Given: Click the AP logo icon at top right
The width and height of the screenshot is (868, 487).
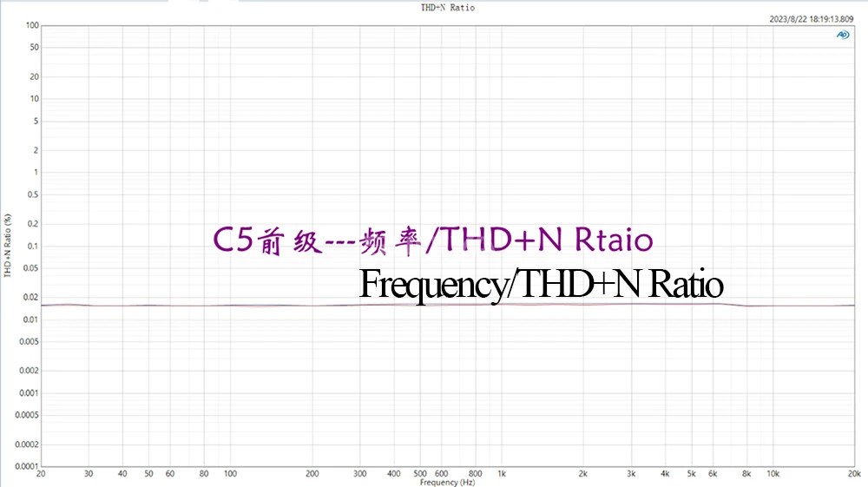Looking at the screenshot, I should pos(842,35).
